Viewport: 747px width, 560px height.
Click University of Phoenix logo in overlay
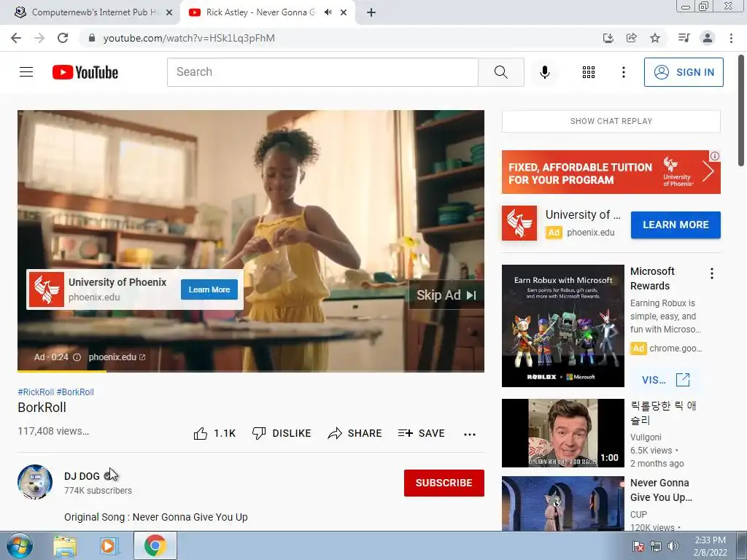coord(46,289)
